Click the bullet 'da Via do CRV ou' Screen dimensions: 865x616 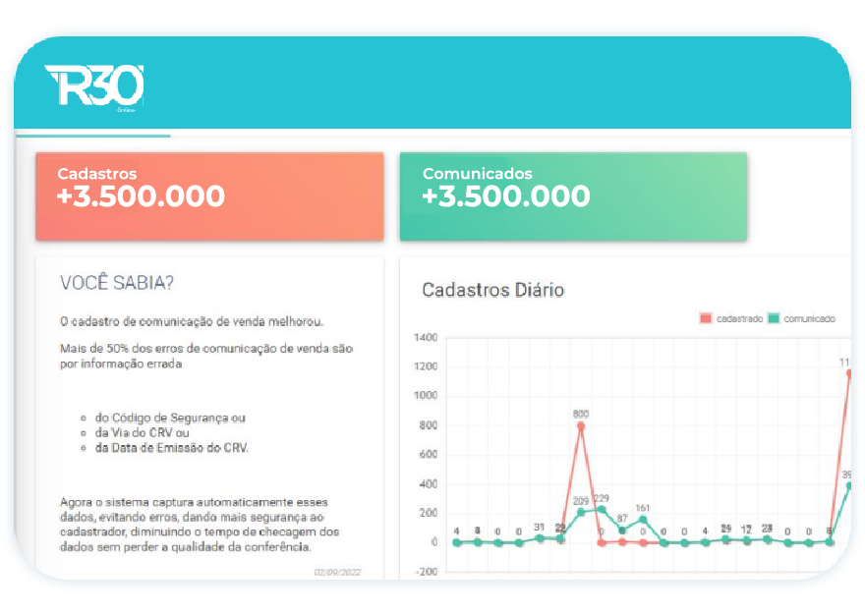143,433
